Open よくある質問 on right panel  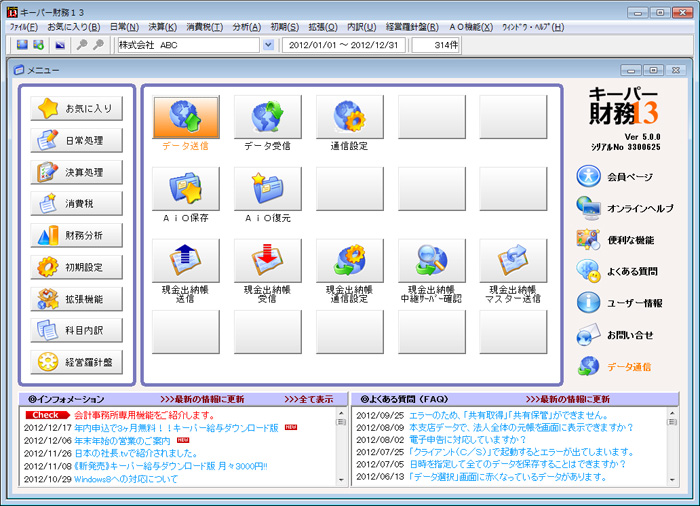[x=617, y=272]
